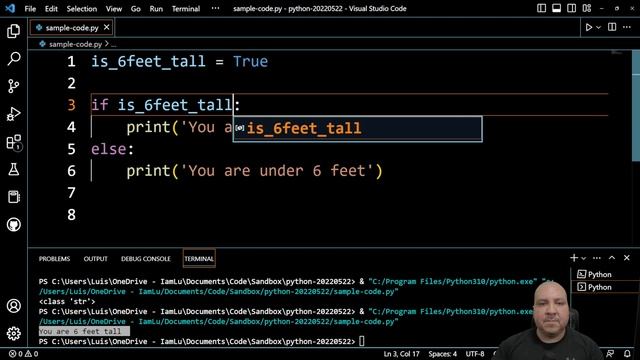Click VS Code logo in title bar
Screen dimensions: 640x360
click(10, 8)
